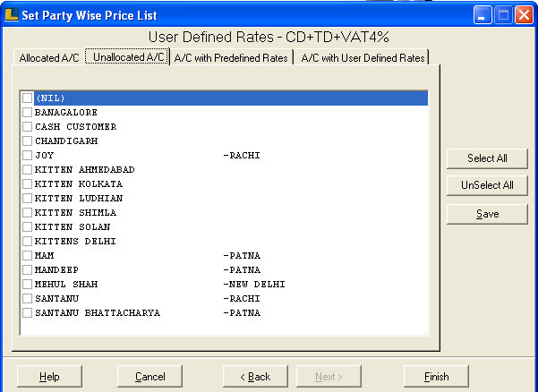Check the JOY account box

(27, 156)
